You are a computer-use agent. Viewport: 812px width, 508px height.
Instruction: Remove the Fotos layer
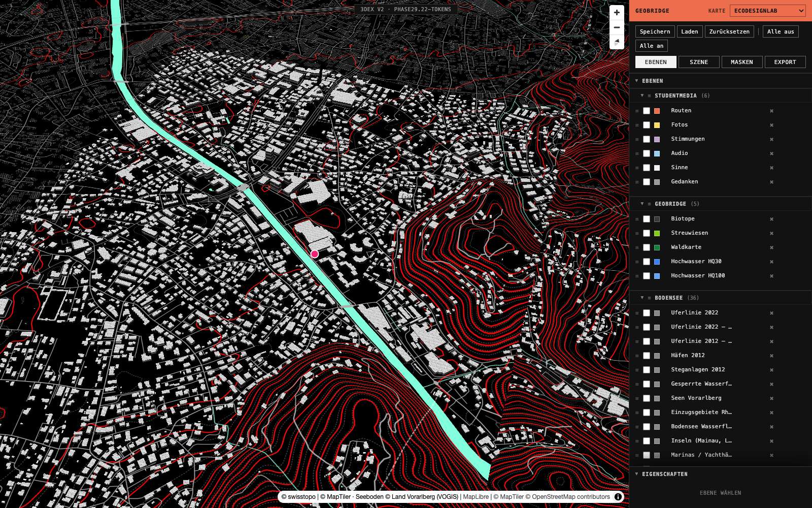771,125
